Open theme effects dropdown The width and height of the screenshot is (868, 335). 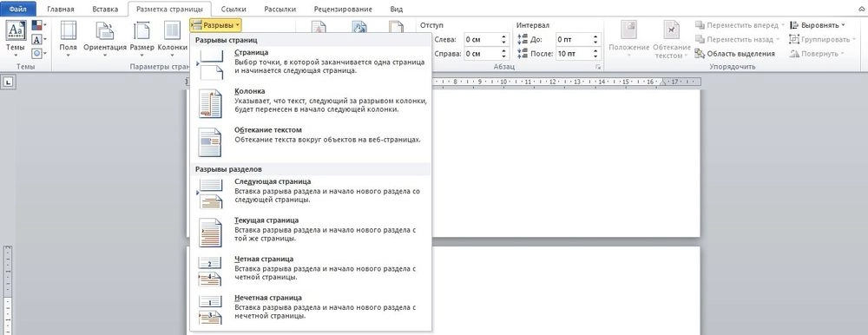click(39, 53)
